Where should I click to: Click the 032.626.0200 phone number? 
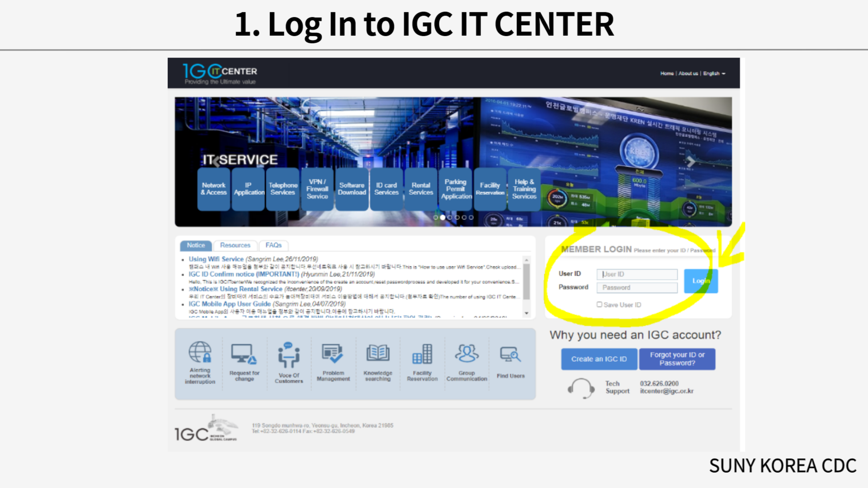pos(659,384)
